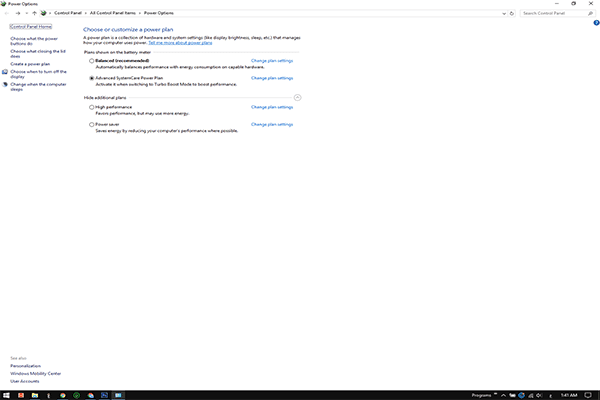The image size is (600, 400).
Task: Go forward using the forward arrow
Action: pyautogui.click(x=18, y=13)
